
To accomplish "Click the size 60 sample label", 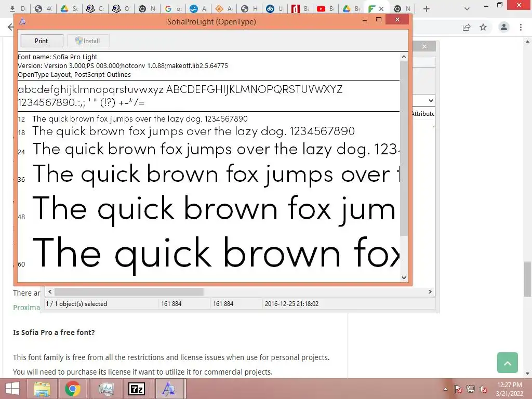I will [x=21, y=264].
